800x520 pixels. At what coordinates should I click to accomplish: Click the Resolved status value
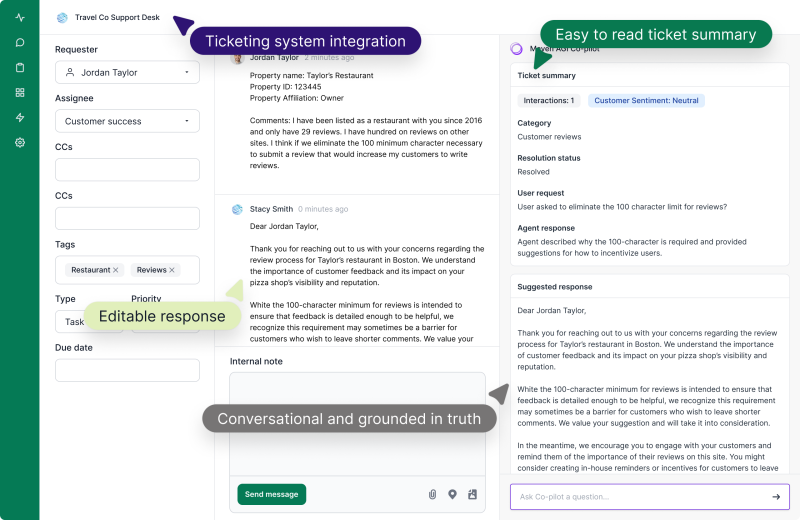tap(533, 172)
